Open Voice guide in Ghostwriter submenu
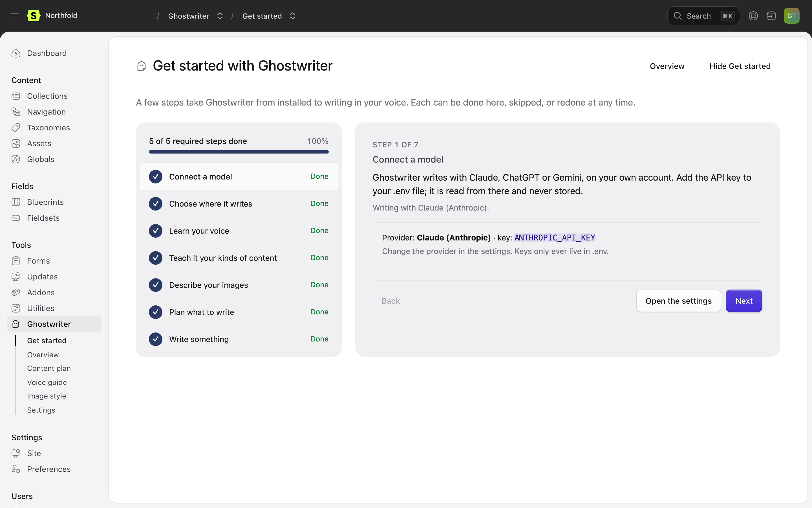The image size is (812, 508). coord(47,382)
